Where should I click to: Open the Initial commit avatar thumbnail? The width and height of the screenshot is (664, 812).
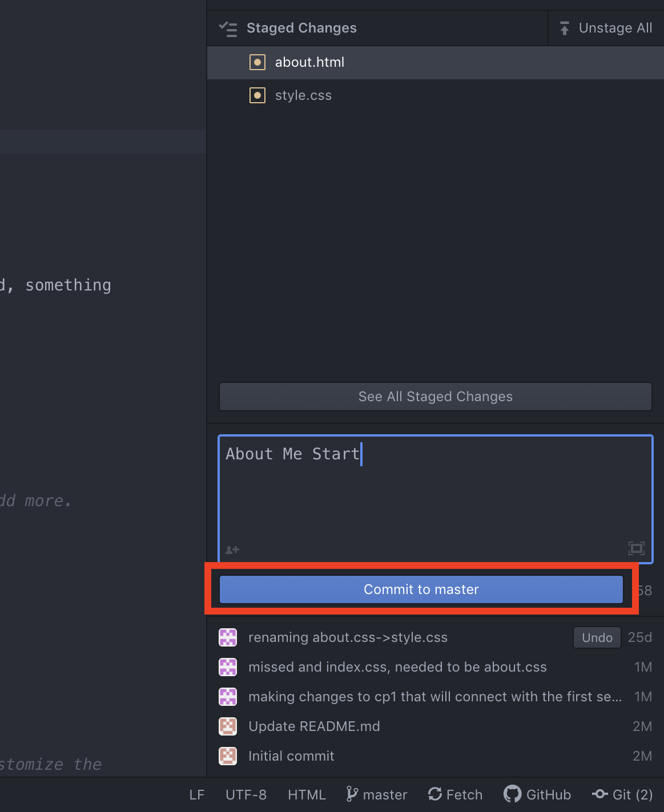(x=228, y=756)
